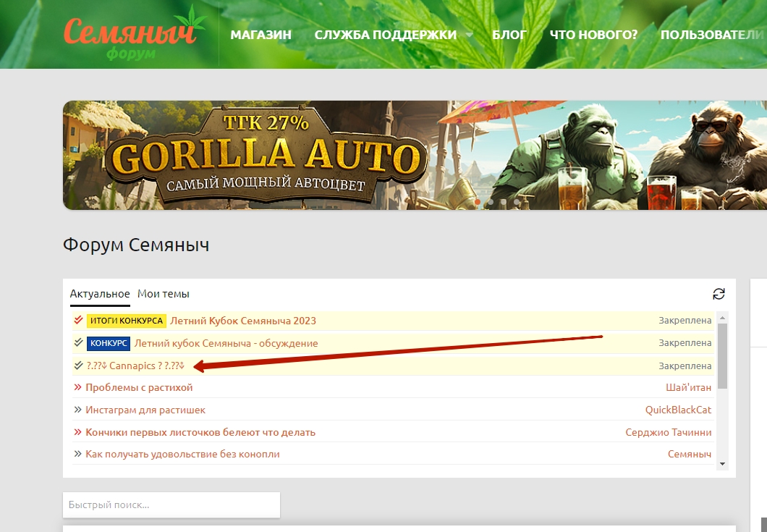Viewport: 767px width, 532px height.
Task: Click the active orange slider dot on the banner
Action: (477, 202)
